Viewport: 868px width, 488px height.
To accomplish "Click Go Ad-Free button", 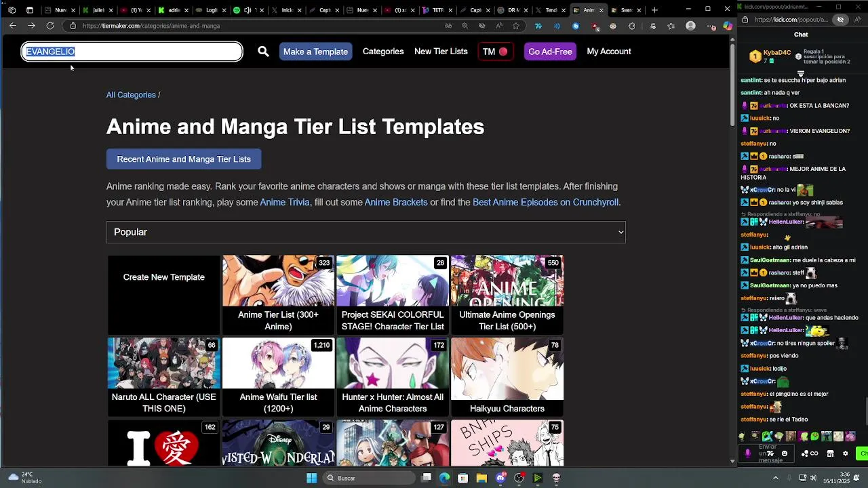I will (550, 52).
